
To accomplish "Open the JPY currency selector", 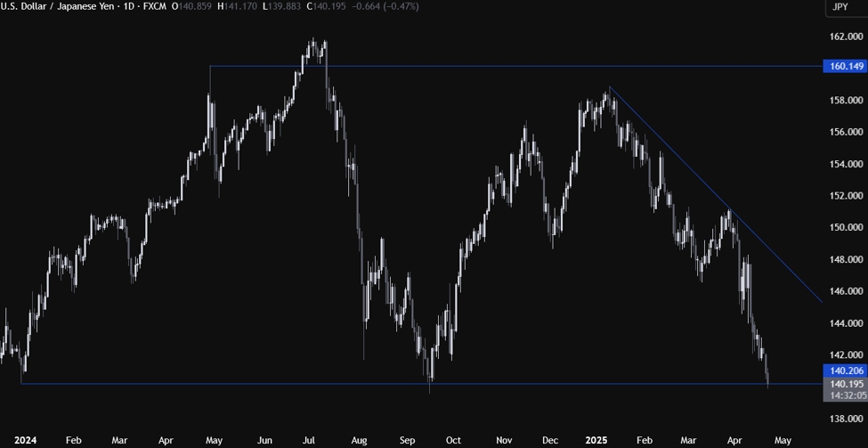I will pos(839,7).
